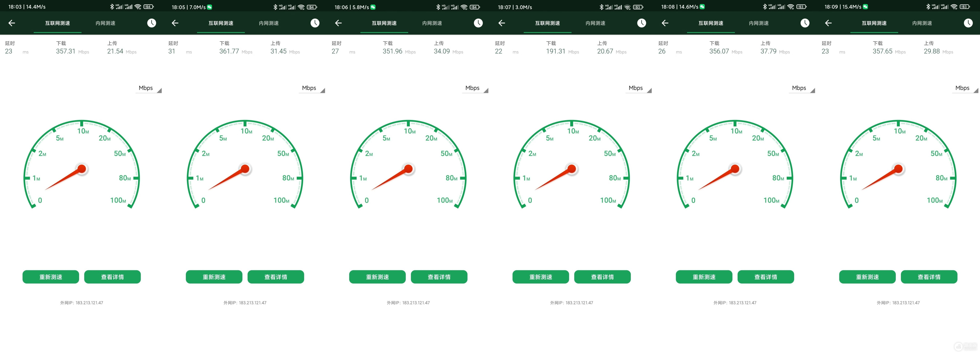
Task: Switch to 内网测速 tab in 18:07 screen
Action: (x=595, y=23)
